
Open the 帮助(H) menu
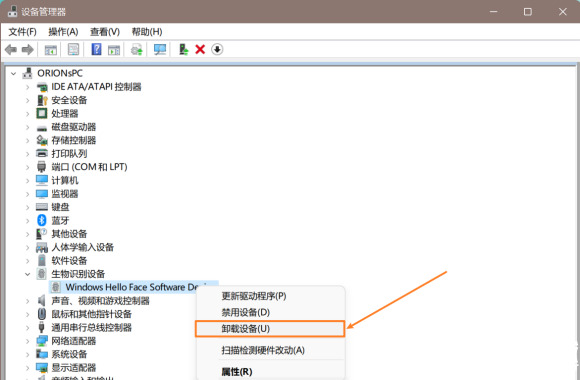(x=147, y=32)
